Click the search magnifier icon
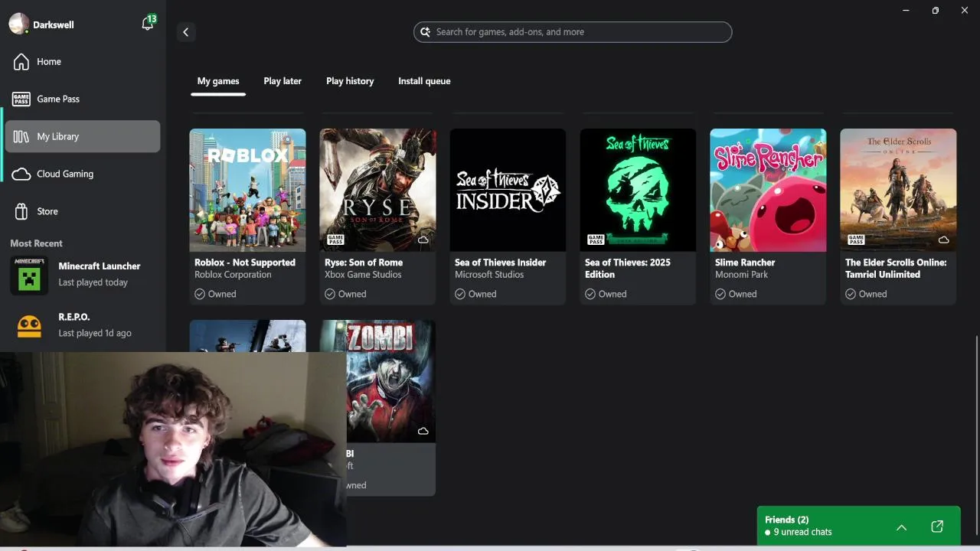The width and height of the screenshot is (980, 551). pyautogui.click(x=426, y=32)
